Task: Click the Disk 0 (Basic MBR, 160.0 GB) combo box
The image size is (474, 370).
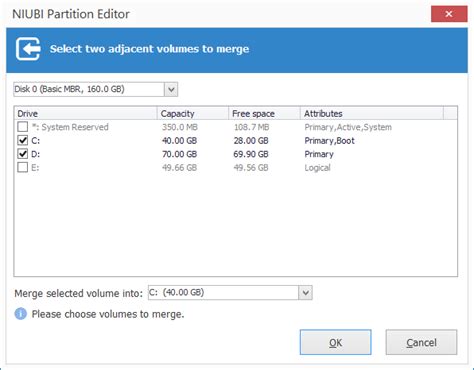Action: coord(96,89)
